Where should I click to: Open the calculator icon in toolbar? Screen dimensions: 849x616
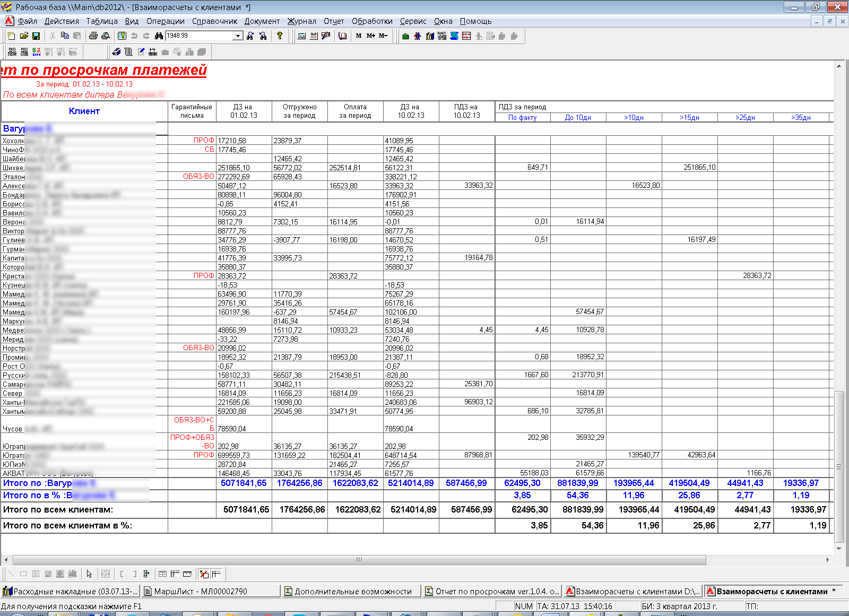[x=301, y=36]
